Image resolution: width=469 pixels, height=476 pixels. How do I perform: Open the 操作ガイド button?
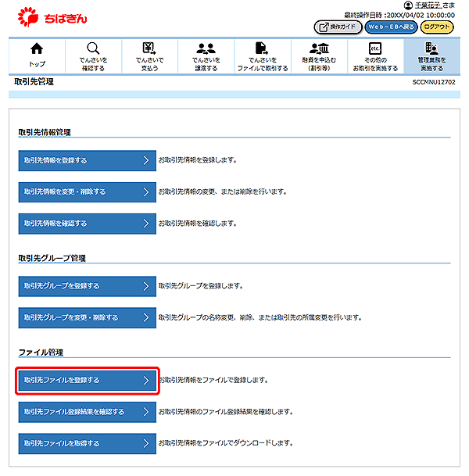[x=338, y=27]
